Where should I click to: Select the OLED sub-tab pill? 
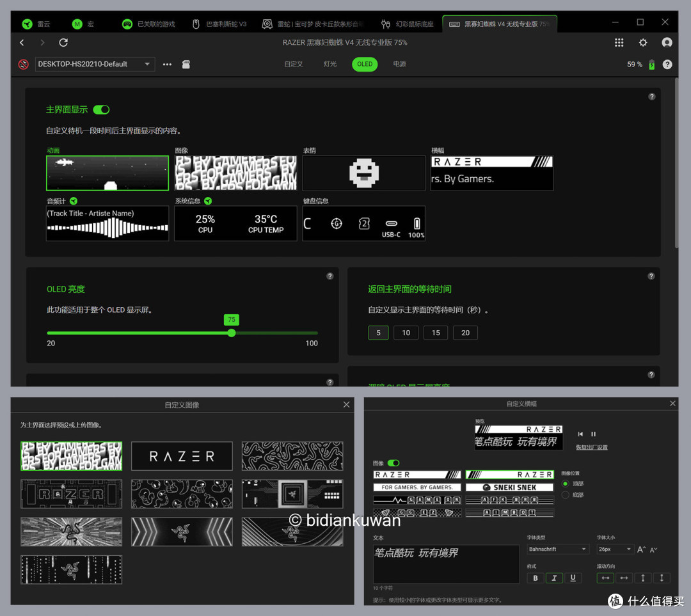click(x=365, y=64)
